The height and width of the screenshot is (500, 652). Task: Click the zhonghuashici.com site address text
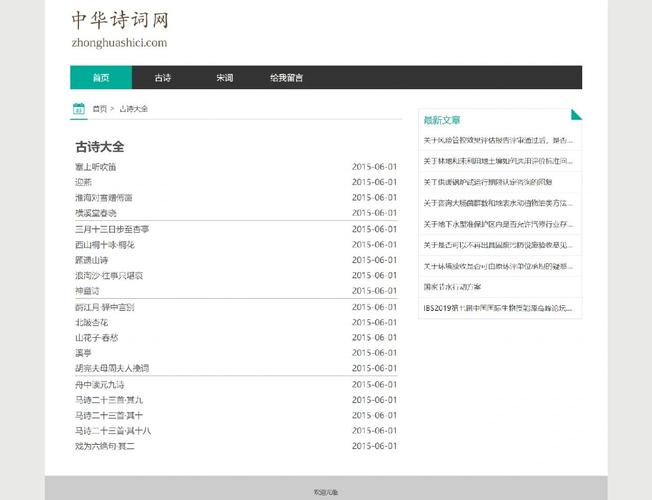coord(119,43)
